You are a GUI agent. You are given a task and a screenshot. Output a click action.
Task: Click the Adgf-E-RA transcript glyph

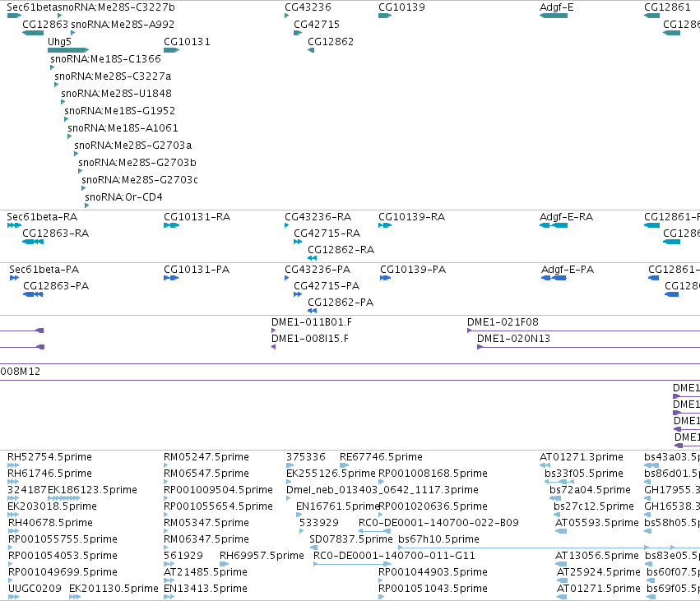(x=554, y=225)
